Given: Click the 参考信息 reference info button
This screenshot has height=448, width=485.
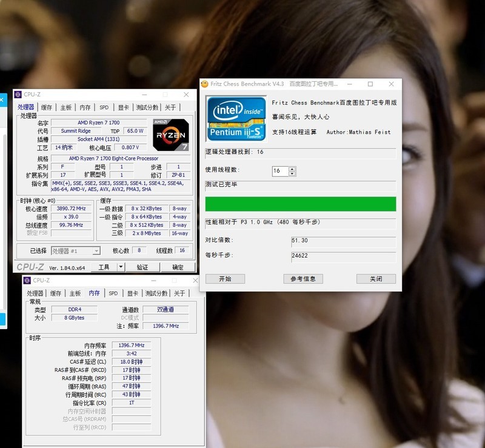Looking at the screenshot, I should pyautogui.click(x=303, y=279).
